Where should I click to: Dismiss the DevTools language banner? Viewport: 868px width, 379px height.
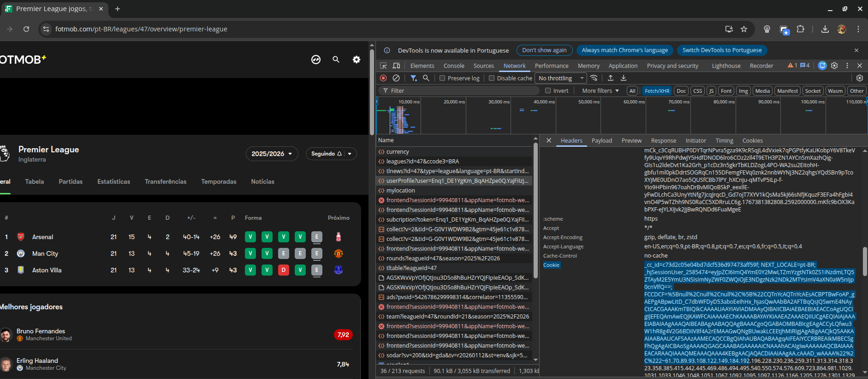(856, 50)
